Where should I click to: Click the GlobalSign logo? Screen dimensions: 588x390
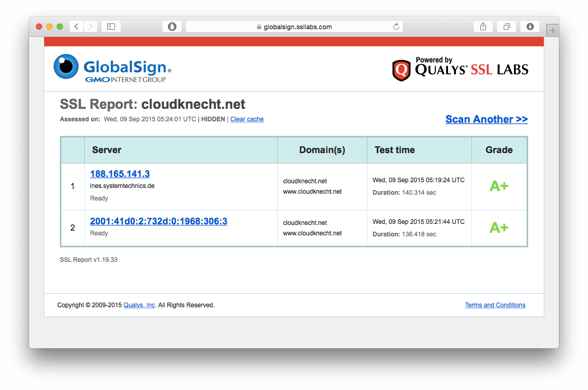tap(112, 68)
